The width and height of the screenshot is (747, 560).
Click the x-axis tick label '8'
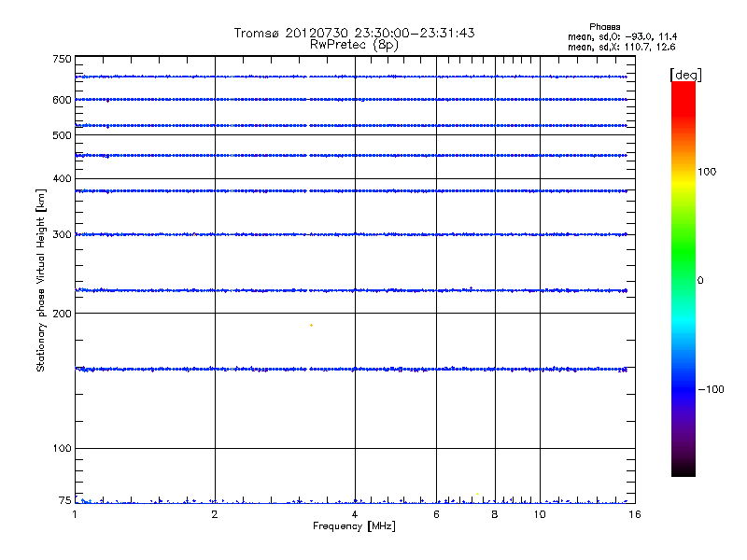[495, 514]
